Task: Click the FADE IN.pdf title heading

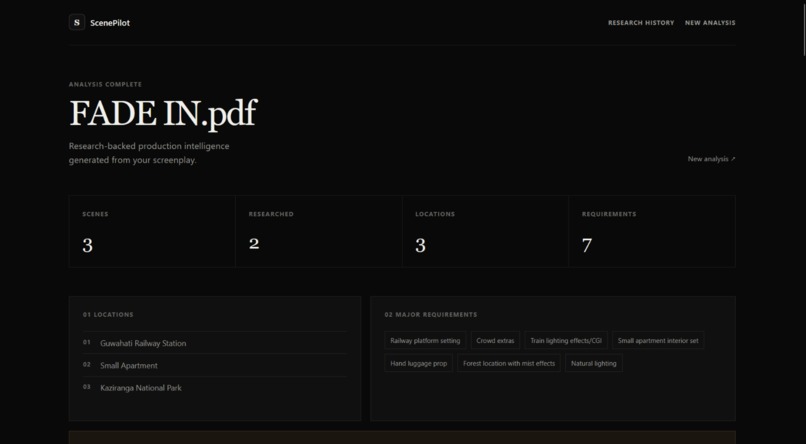Action: (x=163, y=113)
